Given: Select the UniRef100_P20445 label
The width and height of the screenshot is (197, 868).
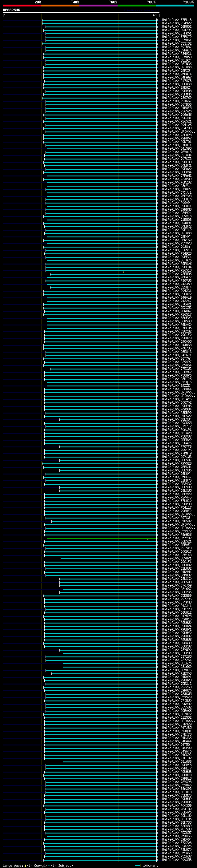Looking at the screenshot, I should coord(177,497).
